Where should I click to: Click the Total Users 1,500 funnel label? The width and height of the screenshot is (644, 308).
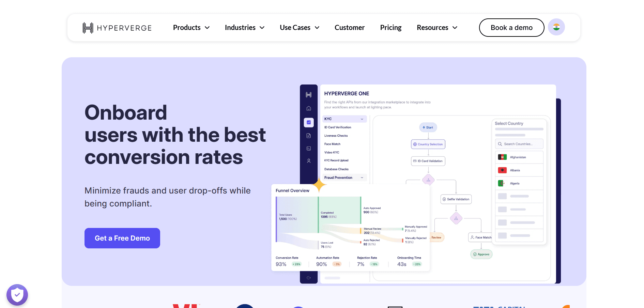pos(288,217)
